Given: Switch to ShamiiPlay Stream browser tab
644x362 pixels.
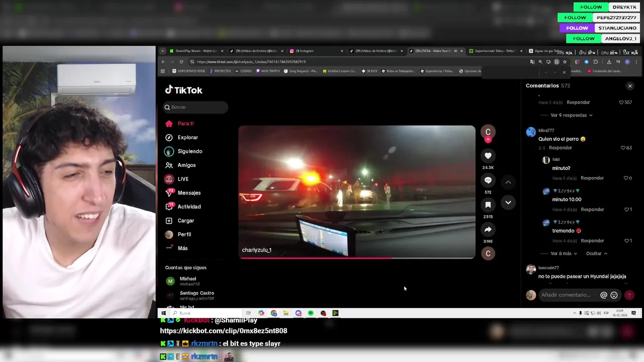Looking at the screenshot, I should coord(197,51).
